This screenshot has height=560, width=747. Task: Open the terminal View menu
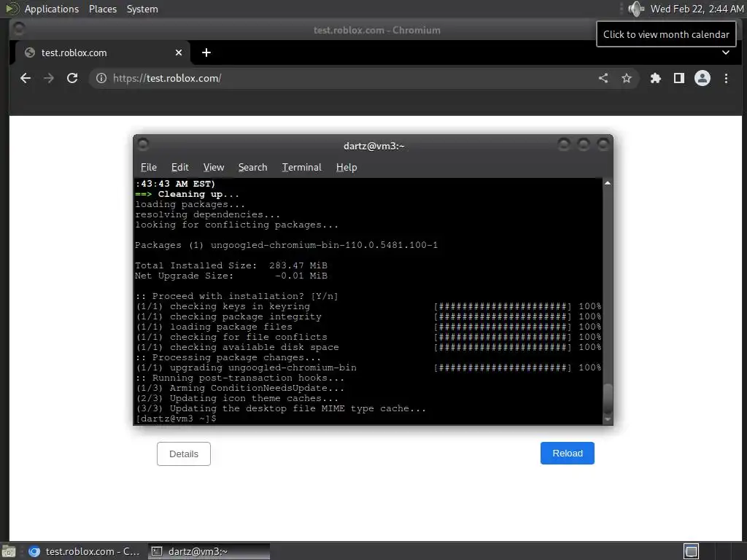214,167
